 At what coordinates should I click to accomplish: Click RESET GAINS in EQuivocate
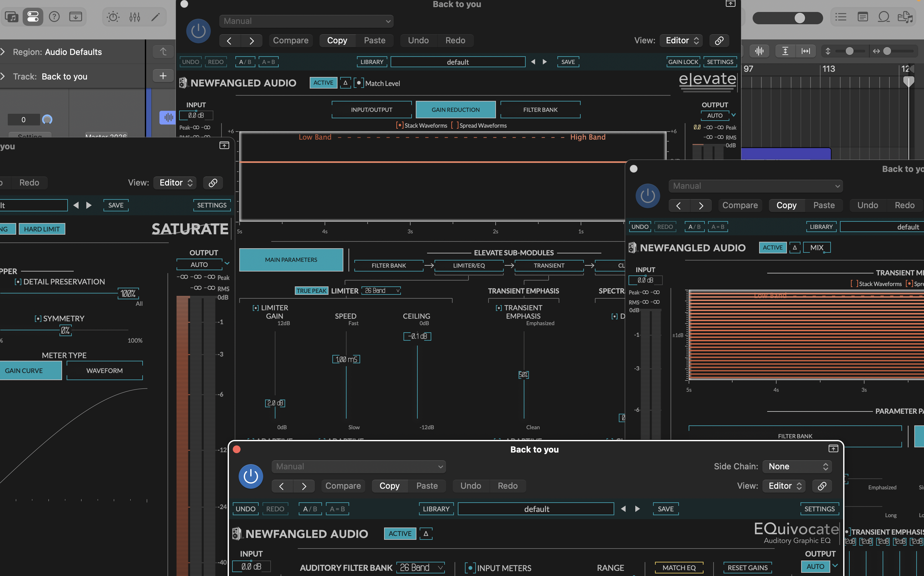click(747, 567)
